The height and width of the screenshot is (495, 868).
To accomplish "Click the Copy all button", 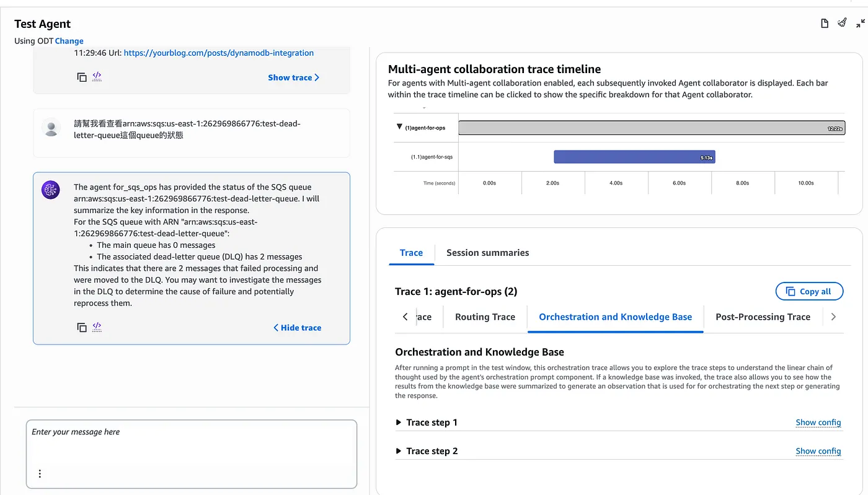I will [x=809, y=291].
